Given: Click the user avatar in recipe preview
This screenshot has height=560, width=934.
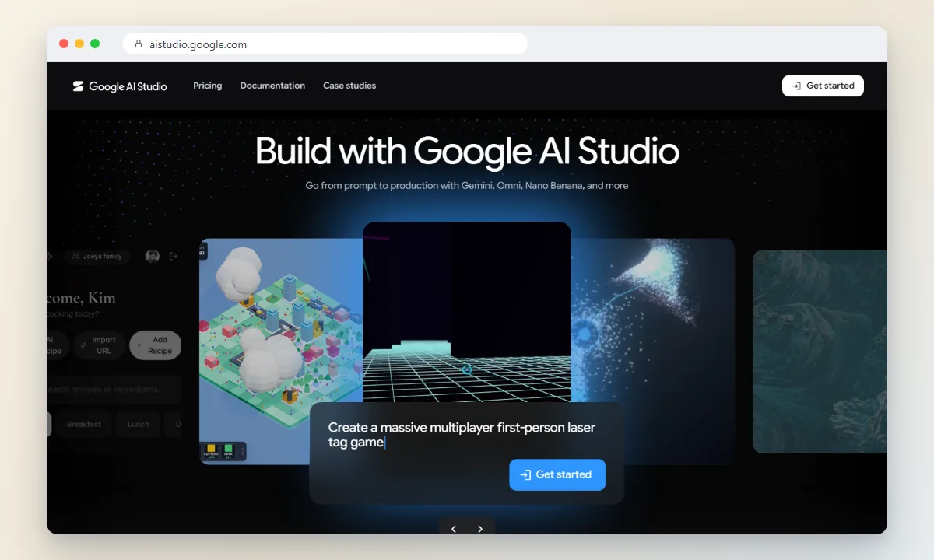Looking at the screenshot, I should point(153,256).
